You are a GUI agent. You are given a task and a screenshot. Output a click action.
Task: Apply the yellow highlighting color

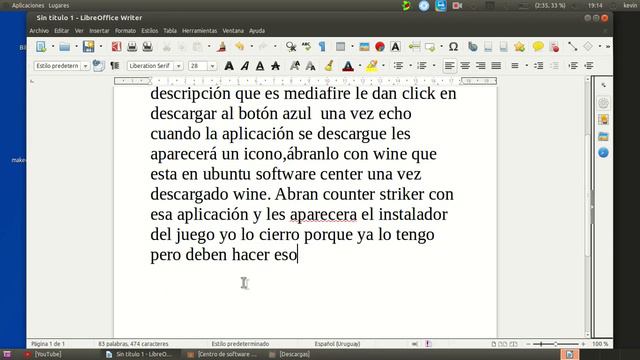click(x=371, y=66)
